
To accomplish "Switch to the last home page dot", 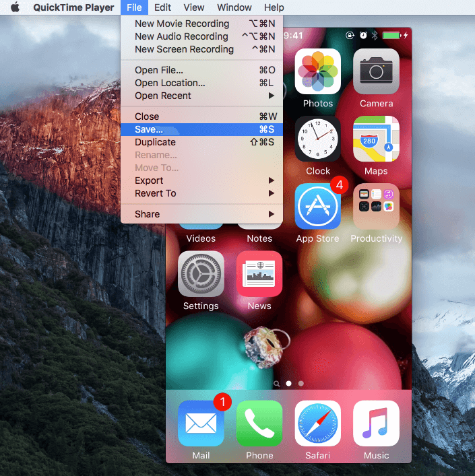I will click(x=300, y=383).
